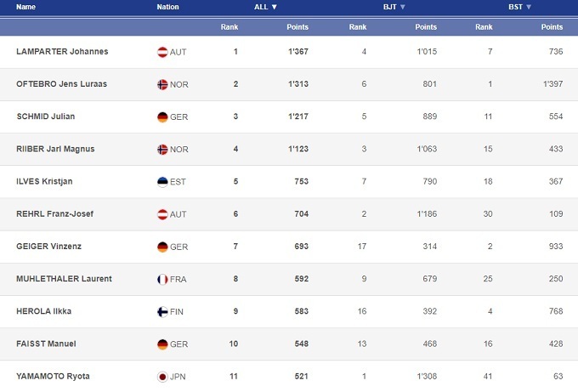578x392 pixels.
Task: Click the Norwegian flag beside Oftebro
Action: pos(162,84)
